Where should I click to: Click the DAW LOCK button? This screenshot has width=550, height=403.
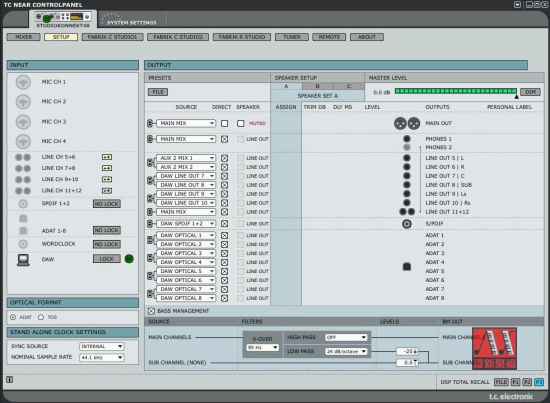tap(107, 259)
